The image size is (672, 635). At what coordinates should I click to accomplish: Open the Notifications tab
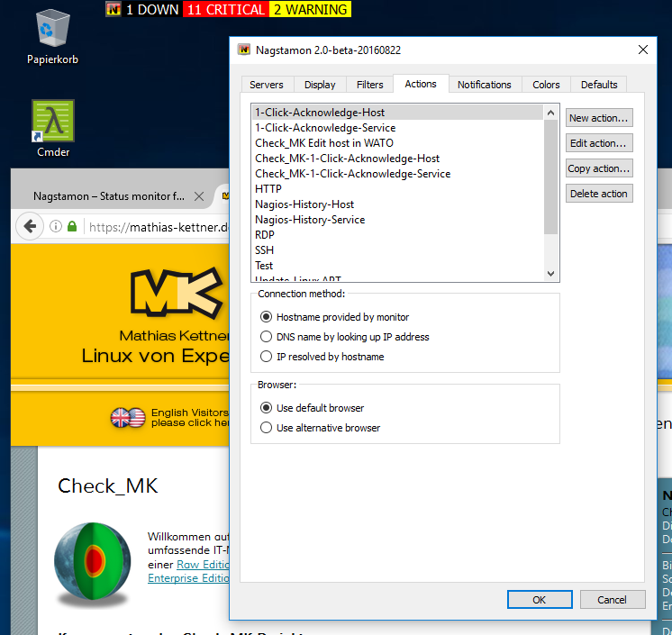click(x=485, y=85)
